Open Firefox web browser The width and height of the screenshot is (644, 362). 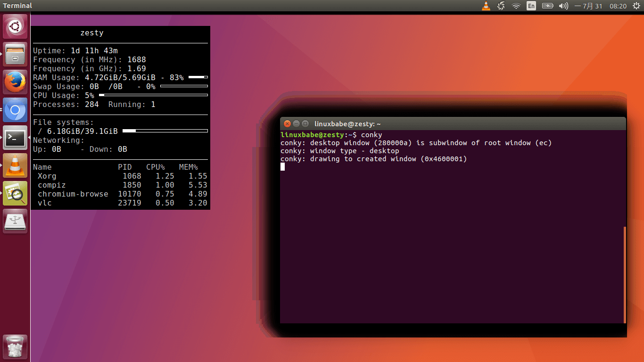coord(15,82)
